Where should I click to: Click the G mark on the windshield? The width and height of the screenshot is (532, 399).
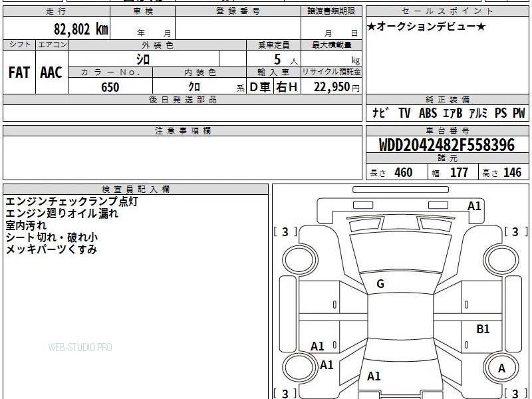380,284
